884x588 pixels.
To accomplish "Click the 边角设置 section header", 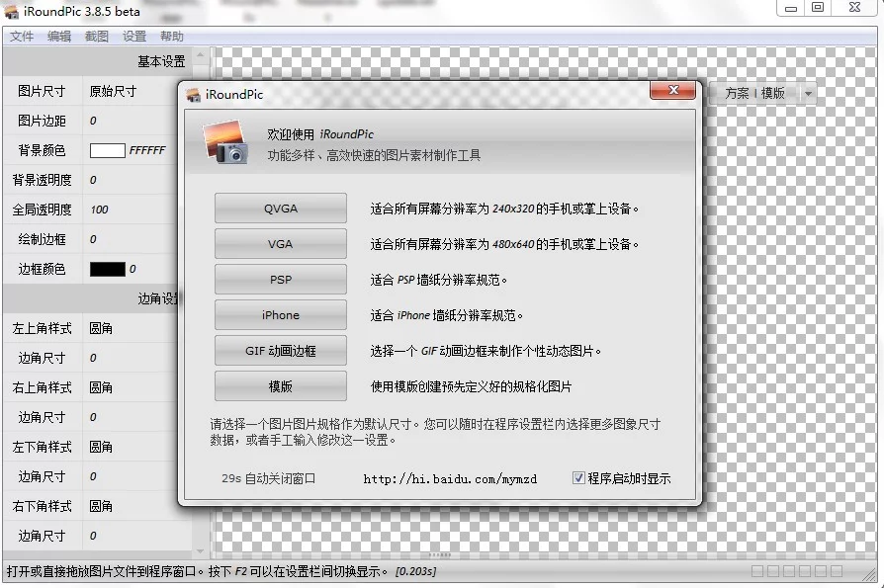I will pyautogui.click(x=91, y=298).
